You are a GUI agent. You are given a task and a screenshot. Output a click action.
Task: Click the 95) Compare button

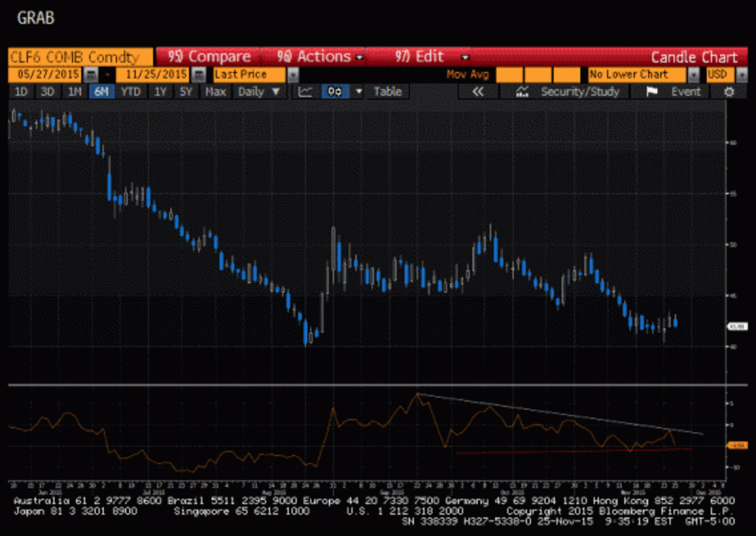point(209,57)
